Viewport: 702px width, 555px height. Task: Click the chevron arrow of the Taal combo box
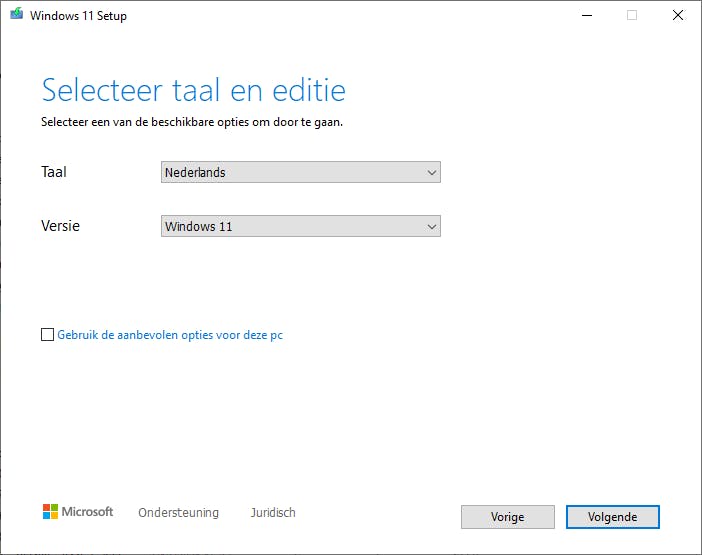[432, 172]
